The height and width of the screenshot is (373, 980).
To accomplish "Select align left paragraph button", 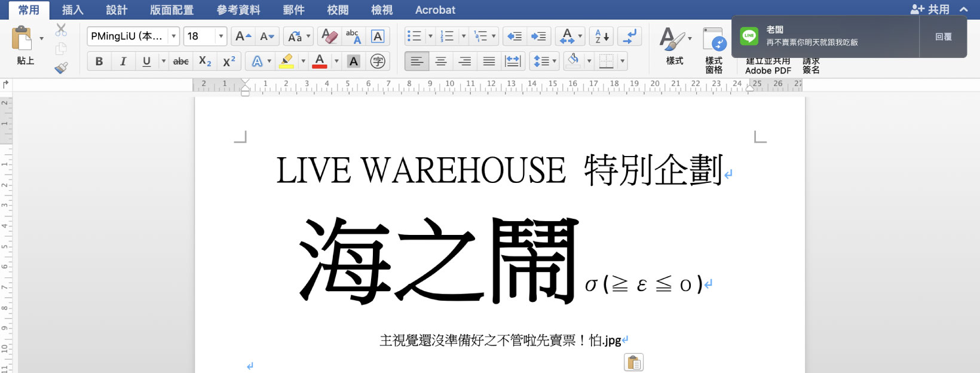I will coord(416,61).
